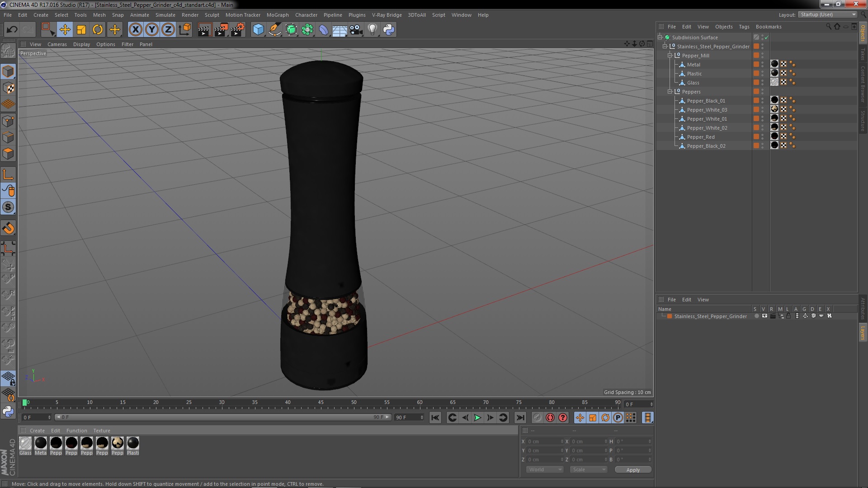Click Render View clapperboard icon
868x488 pixels.
[x=204, y=30]
